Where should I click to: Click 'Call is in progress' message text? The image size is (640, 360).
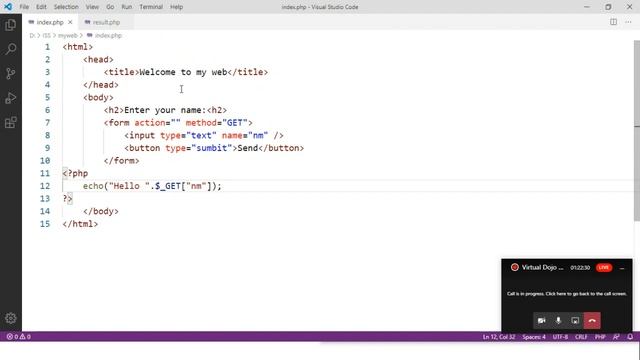coord(567,293)
